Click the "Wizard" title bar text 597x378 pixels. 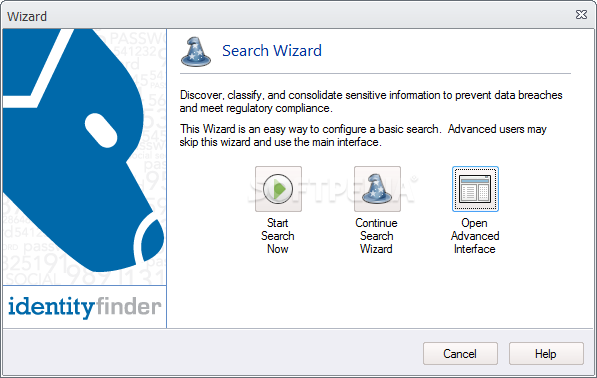27,16
